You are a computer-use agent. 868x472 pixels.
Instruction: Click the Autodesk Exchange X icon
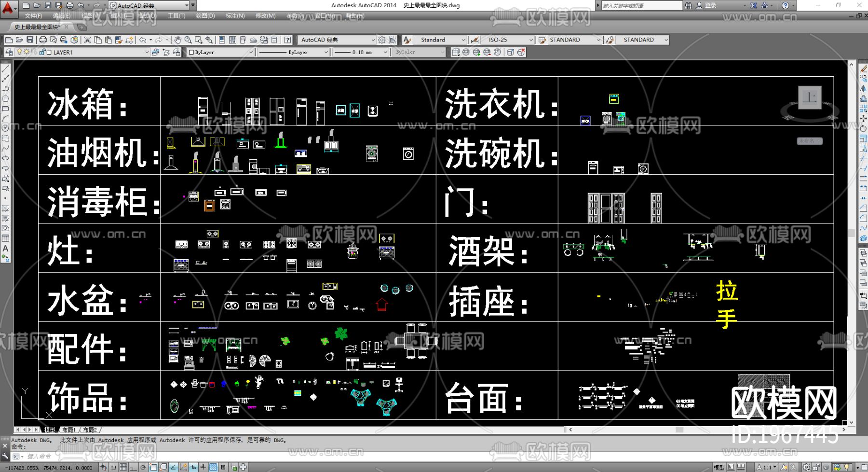click(x=754, y=5)
